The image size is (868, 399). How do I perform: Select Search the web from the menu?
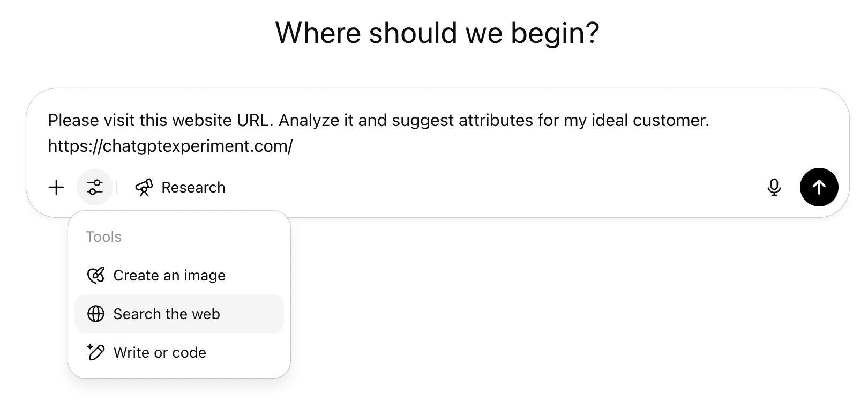coord(166,314)
